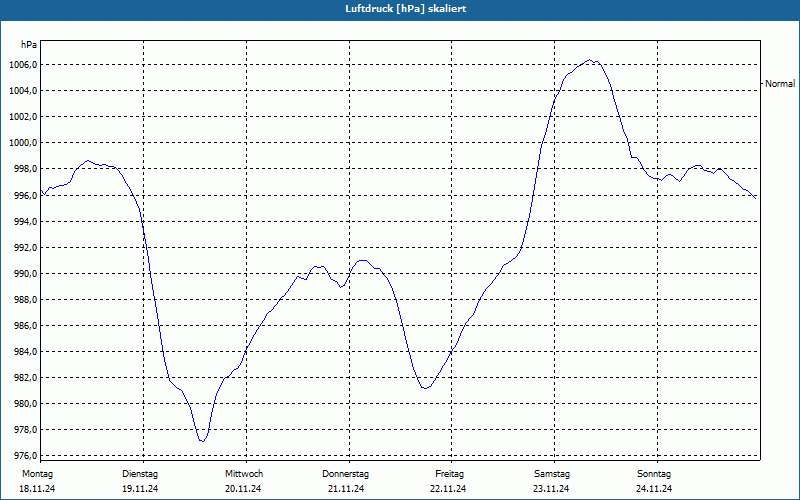Select the 978,0 axis value
Image resolution: width=800 pixels, height=500 pixels.
tap(25, 430)
